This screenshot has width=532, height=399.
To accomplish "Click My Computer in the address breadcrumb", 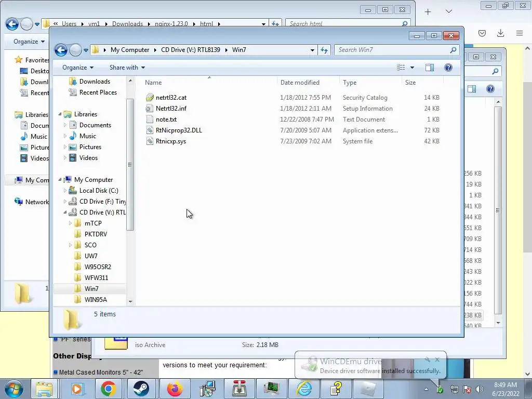I will pyautogui.click(x=129, y=50).
